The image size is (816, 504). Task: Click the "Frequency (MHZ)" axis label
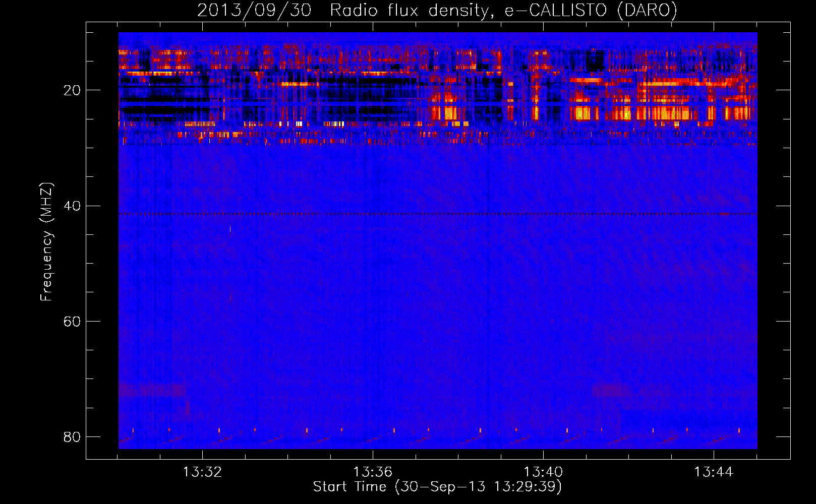point(46,242)
